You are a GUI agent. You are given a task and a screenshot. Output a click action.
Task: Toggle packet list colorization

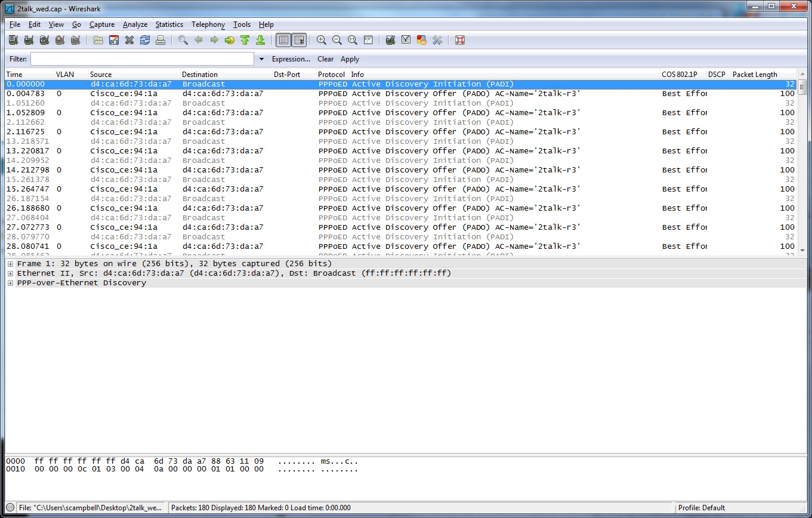click(282, 40)
